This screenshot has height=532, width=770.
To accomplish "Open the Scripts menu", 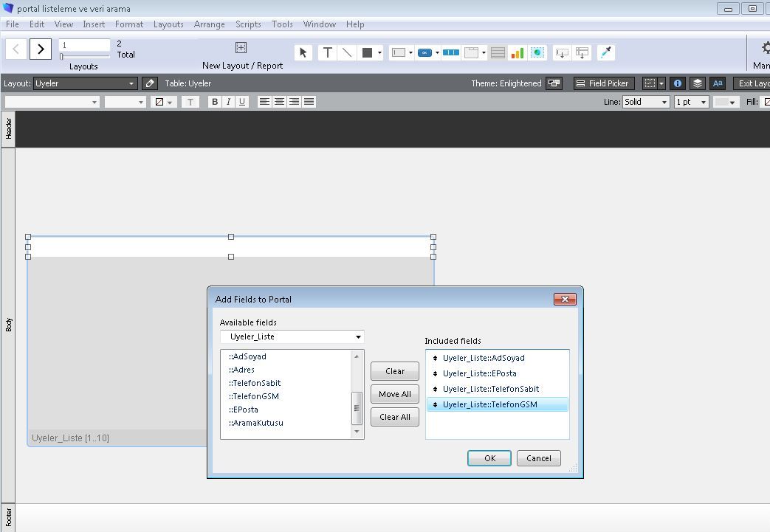I will [248, 24].
